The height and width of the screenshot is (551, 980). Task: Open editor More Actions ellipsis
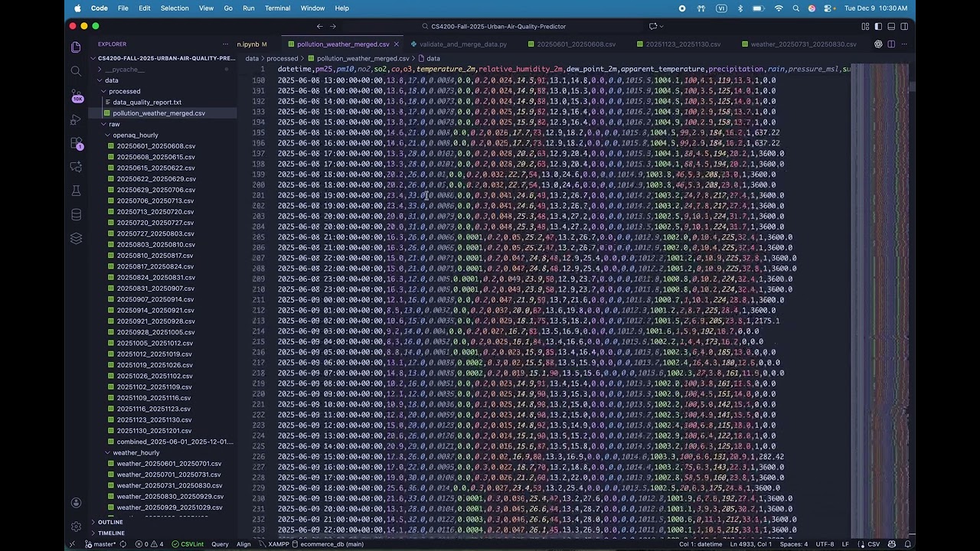tap(904, 44)
